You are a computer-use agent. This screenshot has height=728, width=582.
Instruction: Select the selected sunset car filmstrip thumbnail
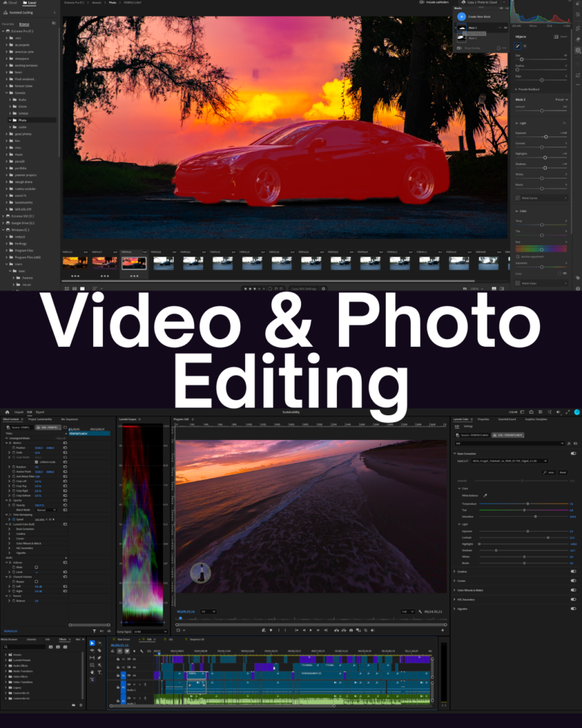point(134,263)
